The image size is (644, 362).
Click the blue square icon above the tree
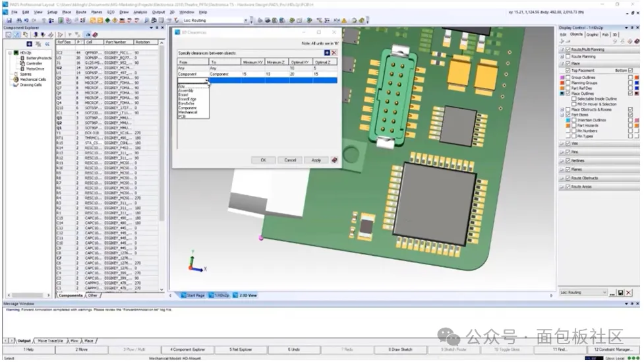tap(29, 44)
